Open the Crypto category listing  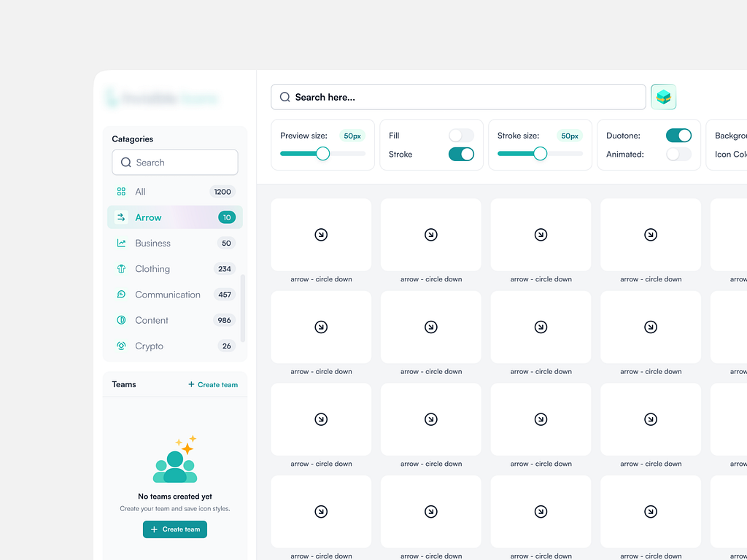point(148,346)
